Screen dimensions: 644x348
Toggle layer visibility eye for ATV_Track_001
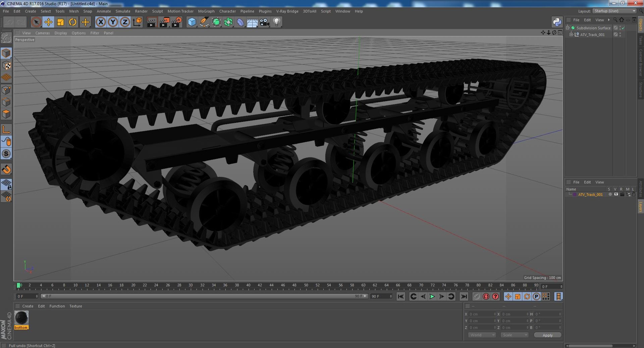pos(616,195)
